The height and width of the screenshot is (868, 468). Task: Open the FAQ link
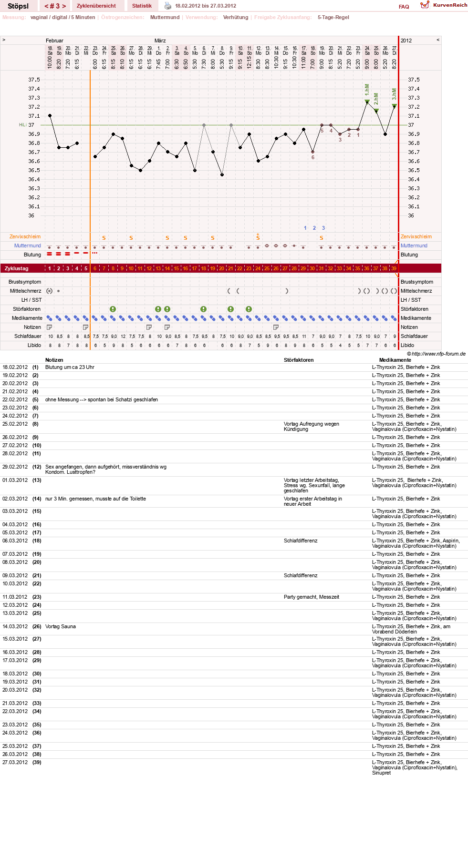[x=404, y=7]
